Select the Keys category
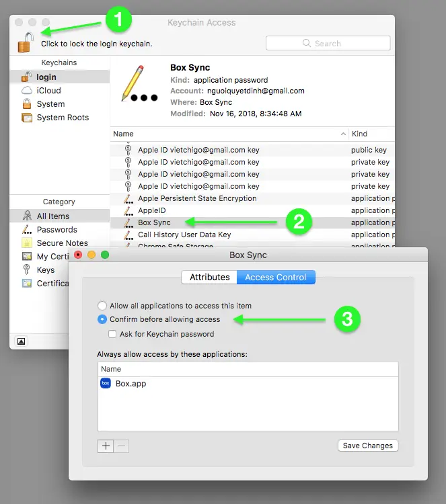This screenshot has height=504, width=446. 46,270
